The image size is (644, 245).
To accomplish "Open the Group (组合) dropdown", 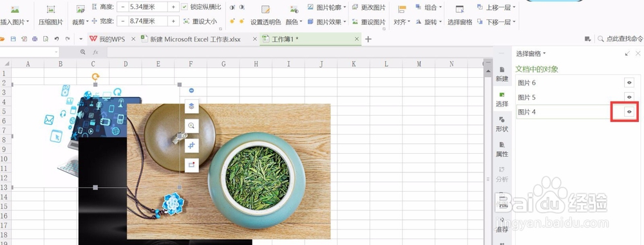I will (x=428, y=7).
